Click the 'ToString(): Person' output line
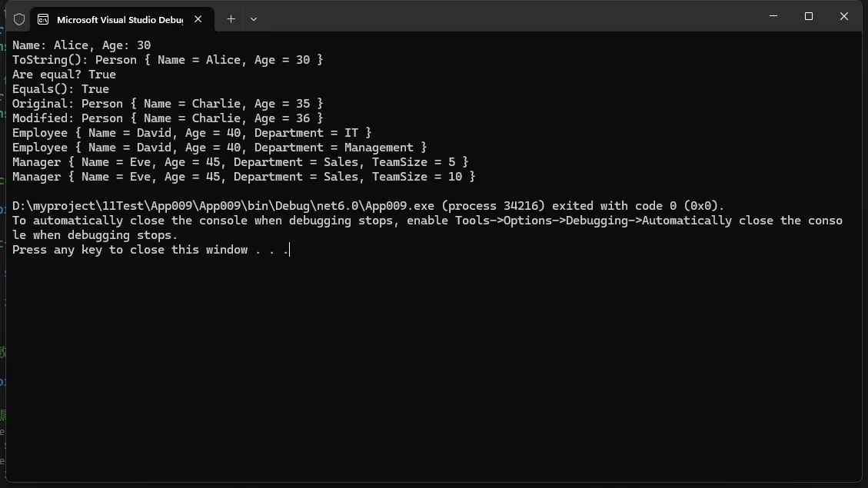The height and width of the screenshot is (488, 868). click(x=168, y=60)
